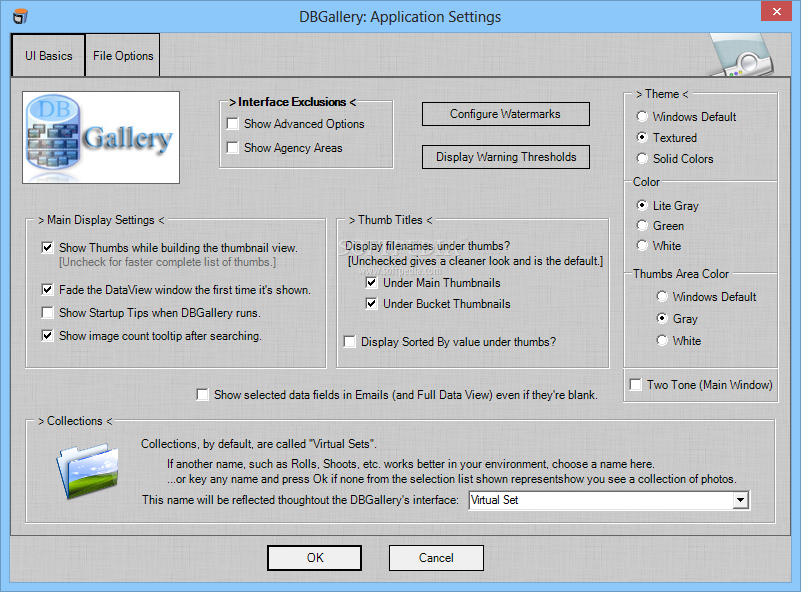Click the Main Display Settings heading
The image size is (801, 592).
point(101,220)
